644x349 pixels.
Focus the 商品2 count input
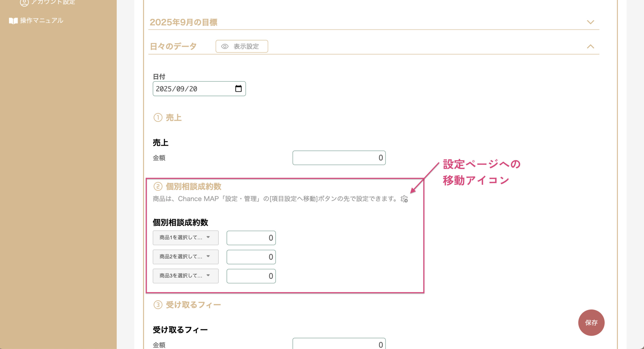(x=251, y=257)
